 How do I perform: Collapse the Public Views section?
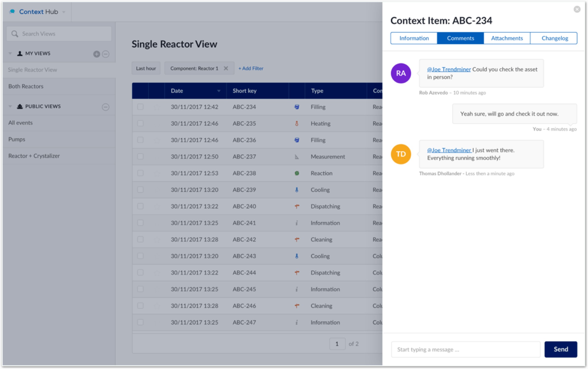tap(10, 106)
